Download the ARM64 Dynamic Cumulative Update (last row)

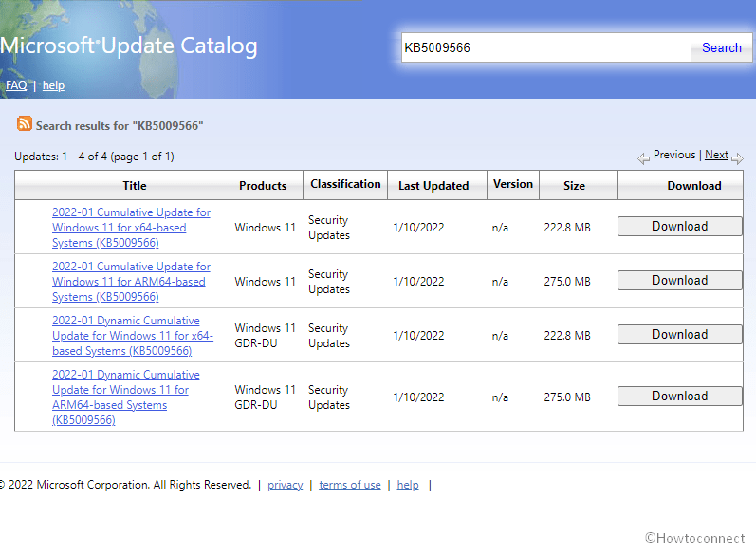pos(679,397)
